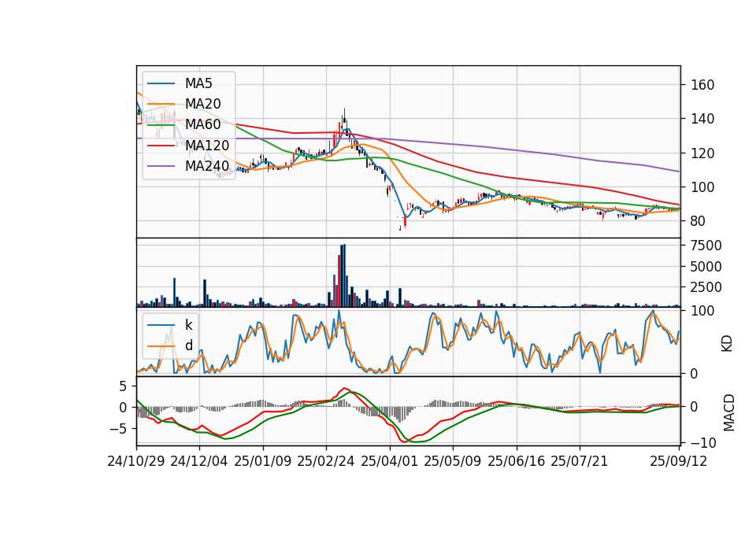Click the 120 price axis label

click(x=702, y=153)
